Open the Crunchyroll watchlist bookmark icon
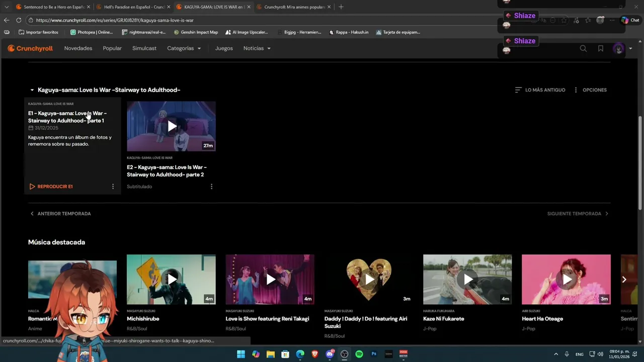Screen dimensions: 644x362 [x=601, y=48]
